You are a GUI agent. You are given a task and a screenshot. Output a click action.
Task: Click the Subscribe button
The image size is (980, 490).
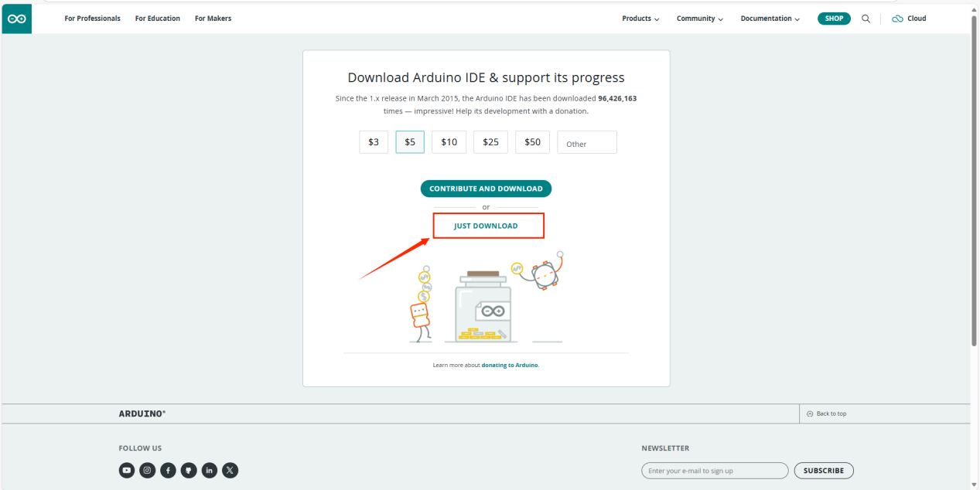tap(824, 471)
